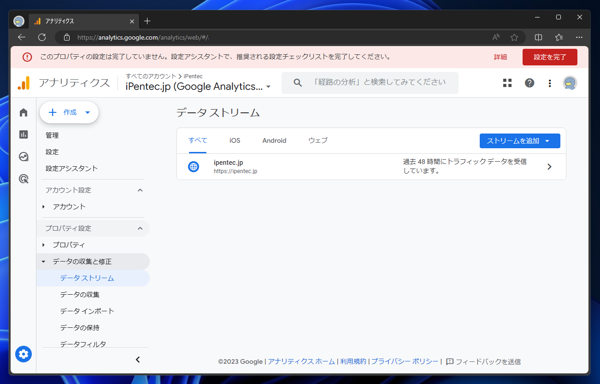Select the iOS tab
Screen dimensions: 600x384
(235, 140)
